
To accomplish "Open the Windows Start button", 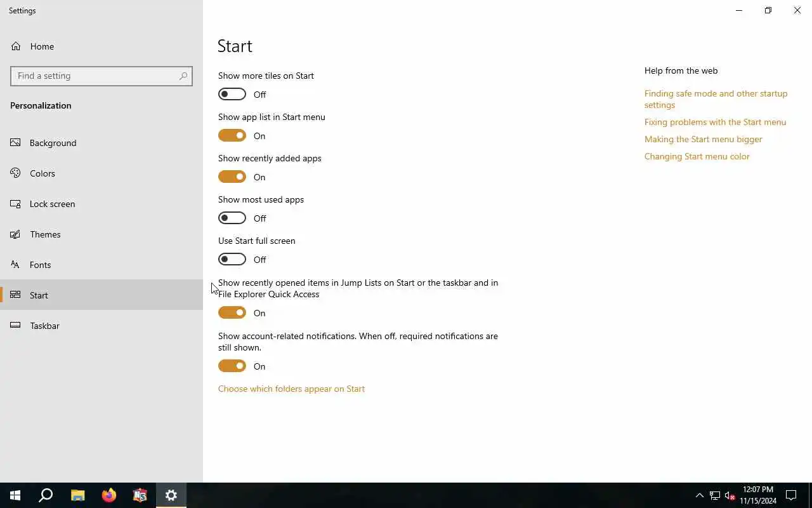I will click(15, 495).
